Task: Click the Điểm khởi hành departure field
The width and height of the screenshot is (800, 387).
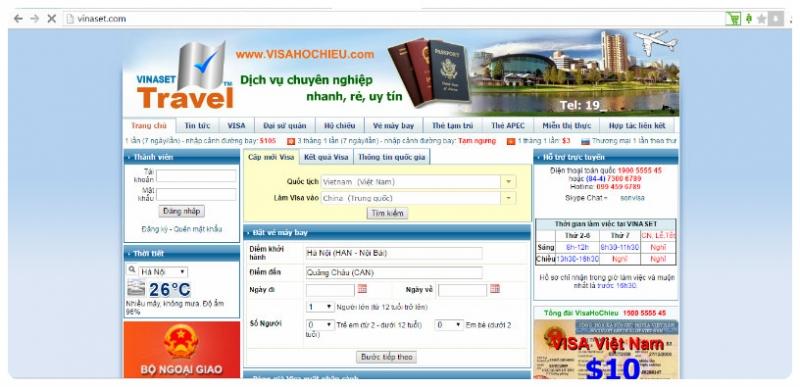Action: (394, 253)
